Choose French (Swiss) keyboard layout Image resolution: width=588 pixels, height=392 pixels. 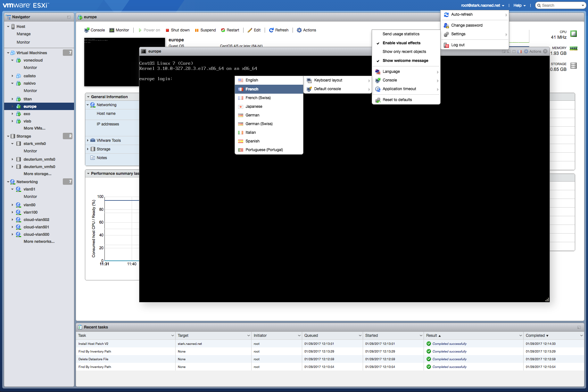[269, 98]
